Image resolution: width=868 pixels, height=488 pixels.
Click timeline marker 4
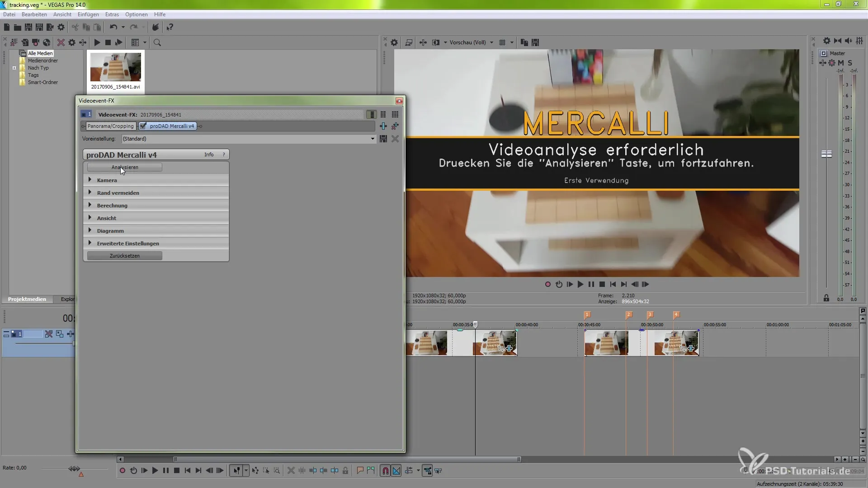(x=676, y=314)
